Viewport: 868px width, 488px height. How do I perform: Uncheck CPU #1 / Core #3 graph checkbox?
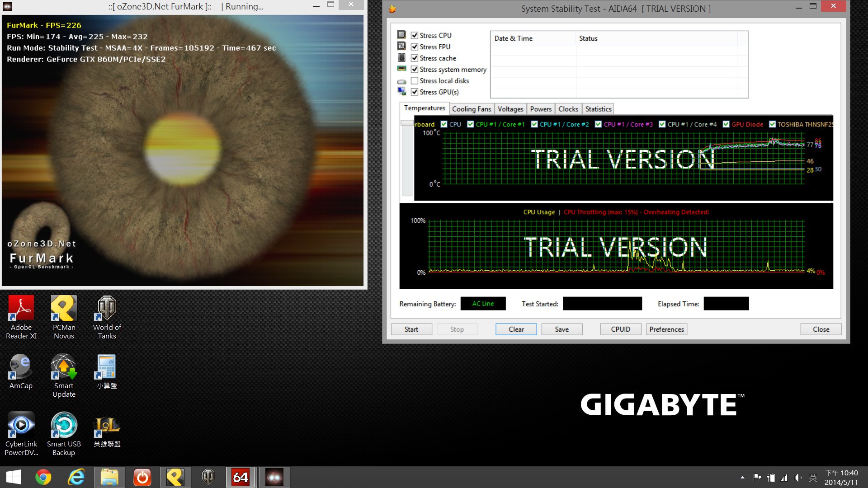[599, 124]
